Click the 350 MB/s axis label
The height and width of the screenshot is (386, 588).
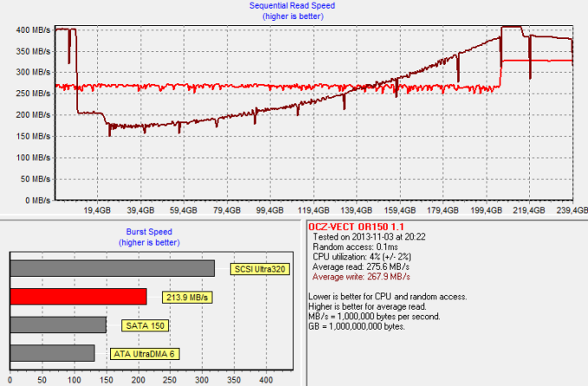point(33,51)
